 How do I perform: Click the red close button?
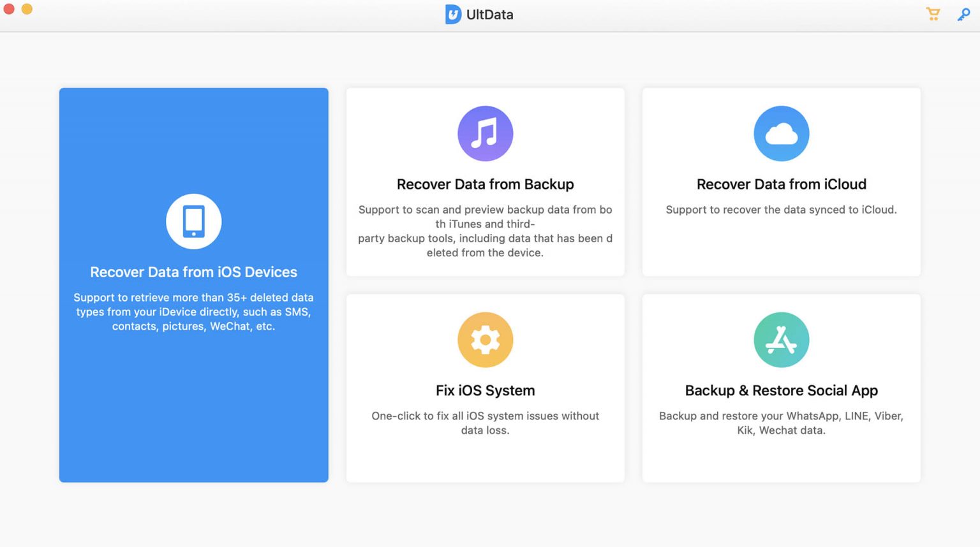8,10
